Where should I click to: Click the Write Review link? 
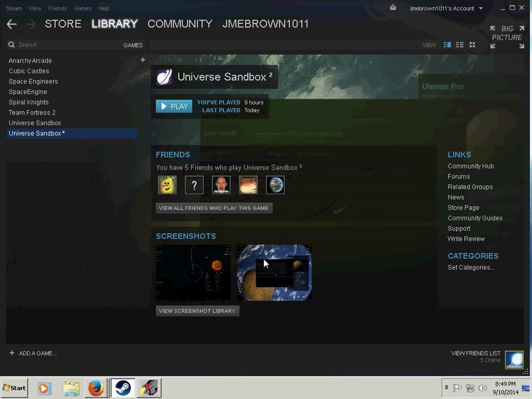[466, 238]
